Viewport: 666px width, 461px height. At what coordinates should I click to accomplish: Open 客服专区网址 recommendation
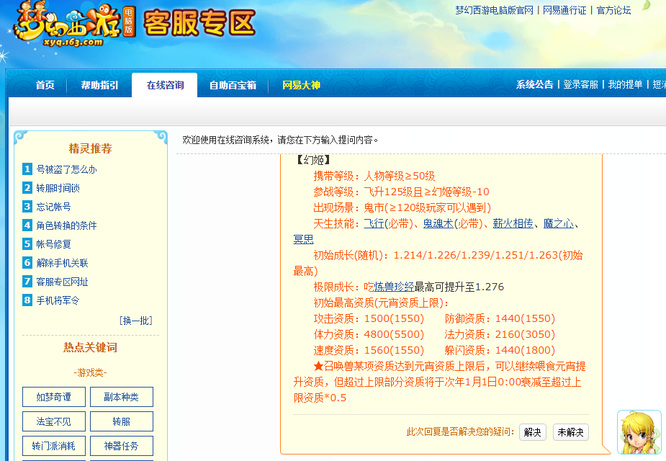(62, 282)
